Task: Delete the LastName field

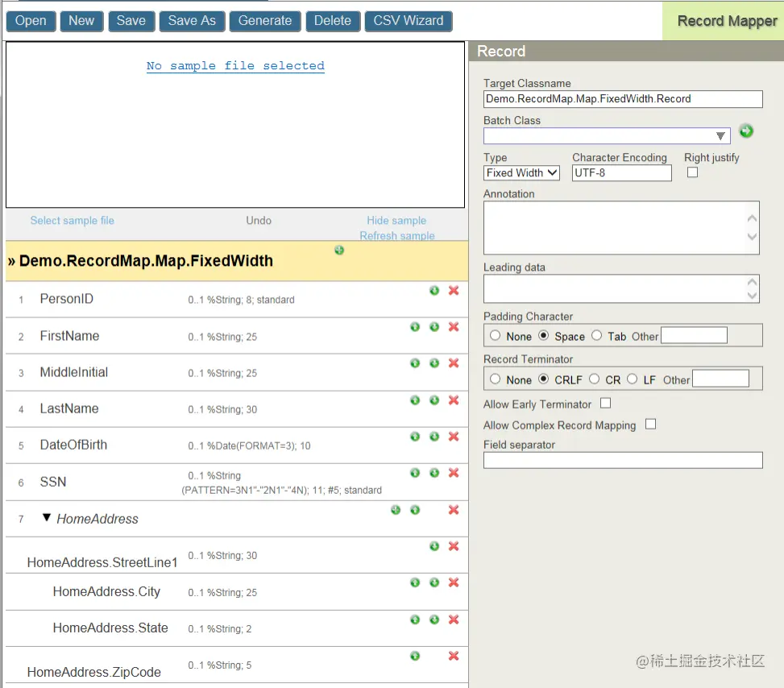Action: 454,400
